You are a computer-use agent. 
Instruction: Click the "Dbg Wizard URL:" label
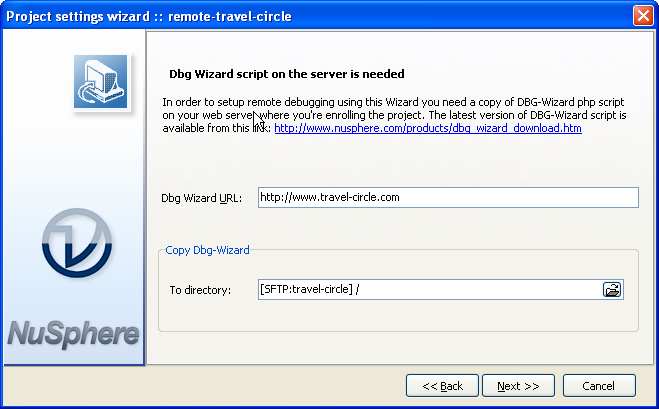coord(201,199)
